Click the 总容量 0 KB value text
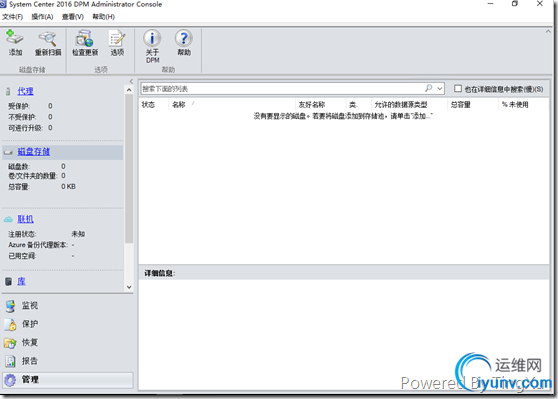This screenshot has height=399, width=558. [x=68, y=187]
